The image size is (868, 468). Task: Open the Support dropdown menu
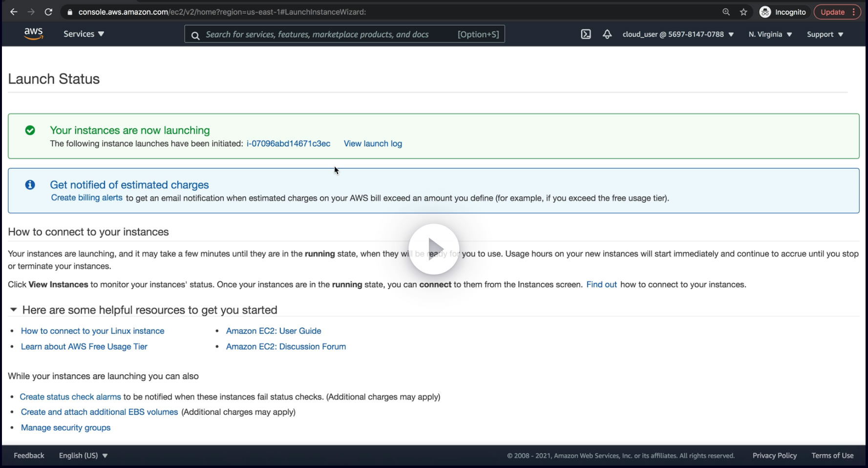[x=825, y=34]
